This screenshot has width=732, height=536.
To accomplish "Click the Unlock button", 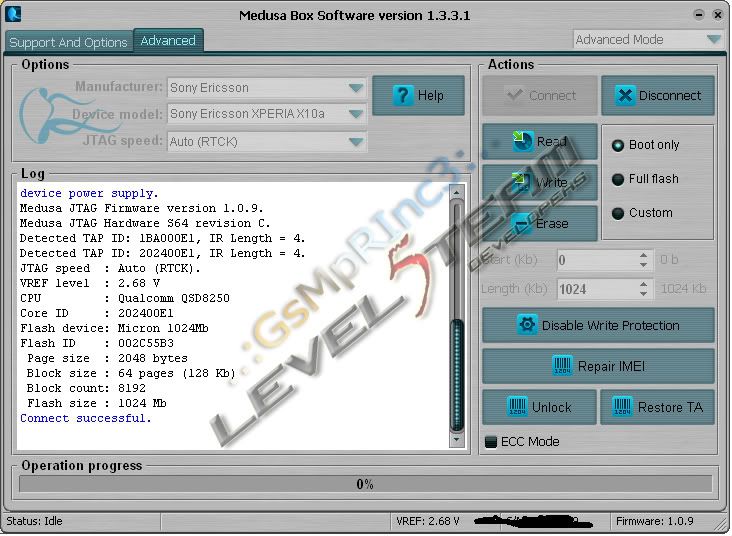I will [x=539, y=407].
